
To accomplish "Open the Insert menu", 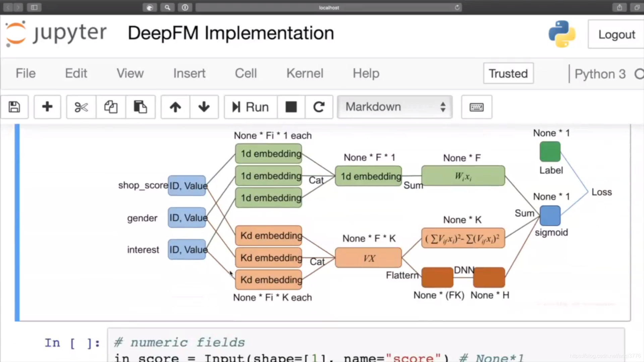I will coord(189,73).
